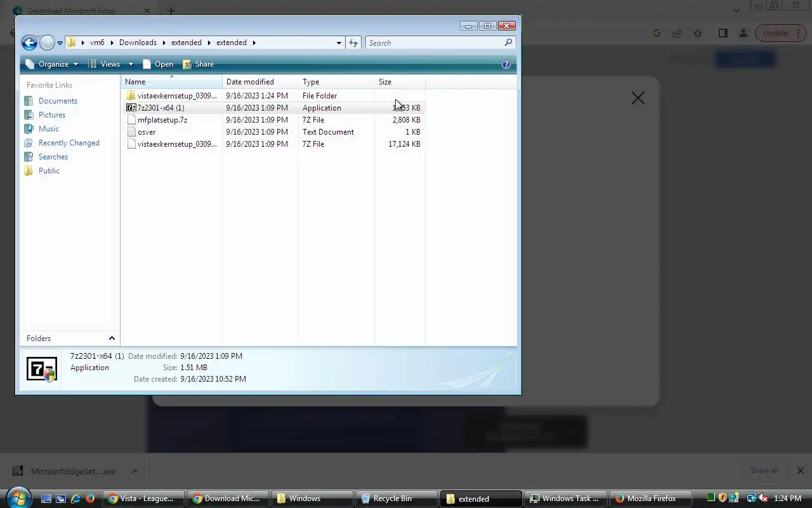Open the Organize menu

click(52, 64)
